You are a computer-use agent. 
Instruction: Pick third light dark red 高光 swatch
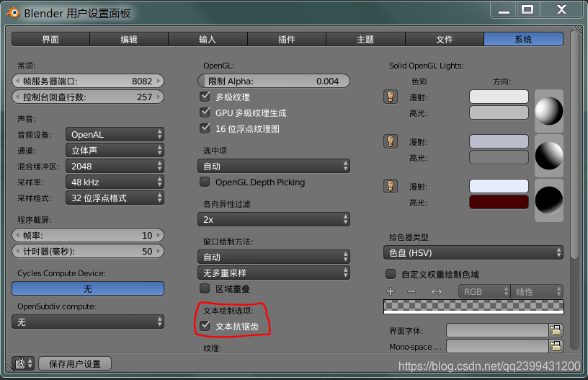499,202
